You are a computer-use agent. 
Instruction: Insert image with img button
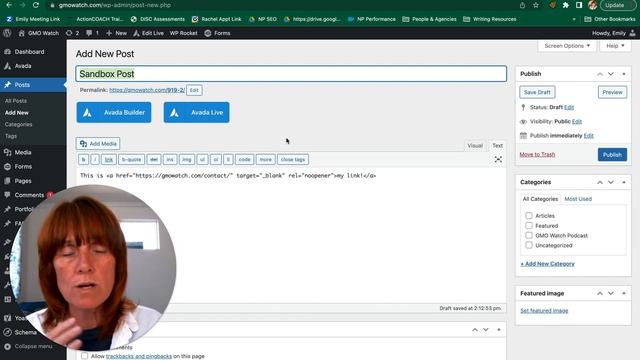187,160
